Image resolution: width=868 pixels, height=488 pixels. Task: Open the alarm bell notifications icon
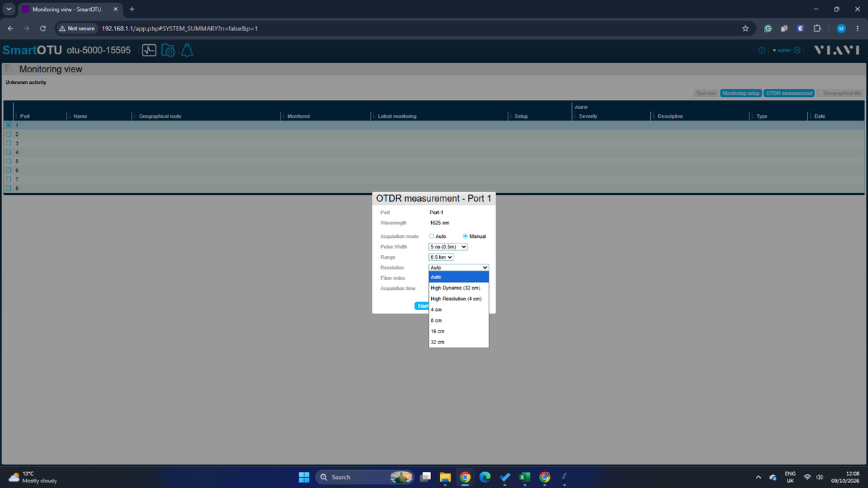(186, 51)
